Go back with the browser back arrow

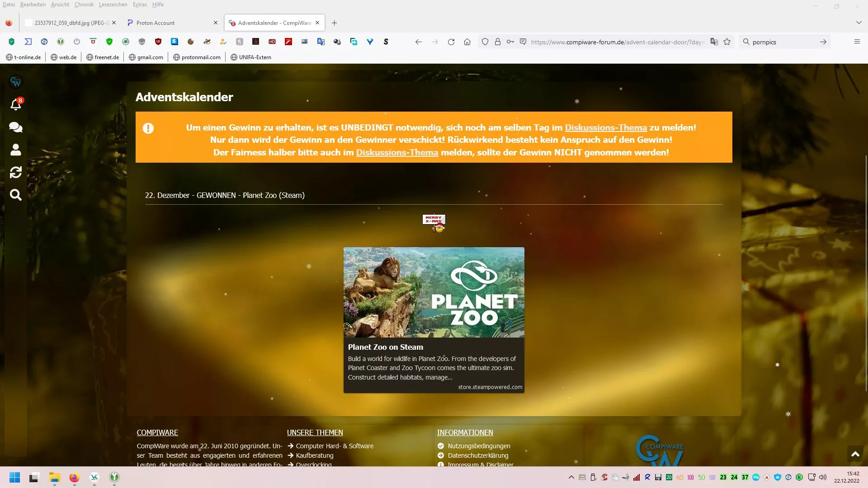coord(419,42)
